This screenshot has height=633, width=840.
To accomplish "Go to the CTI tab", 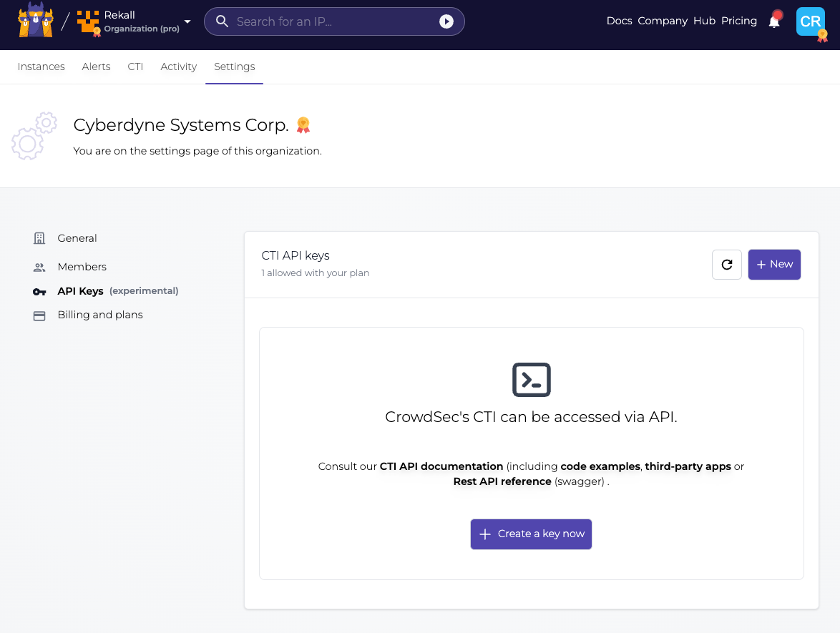I will 135,67.
